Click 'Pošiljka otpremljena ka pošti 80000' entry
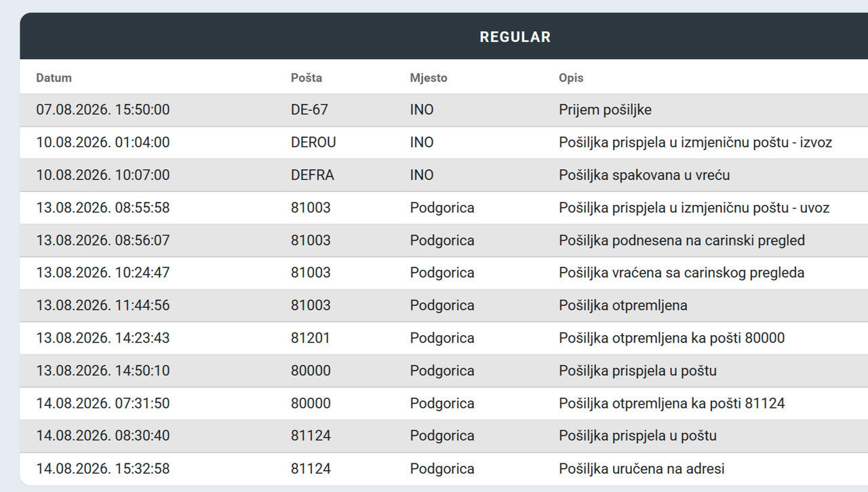Image resolution: width=868 pixels, height=492 pixels. coord(671,338)
